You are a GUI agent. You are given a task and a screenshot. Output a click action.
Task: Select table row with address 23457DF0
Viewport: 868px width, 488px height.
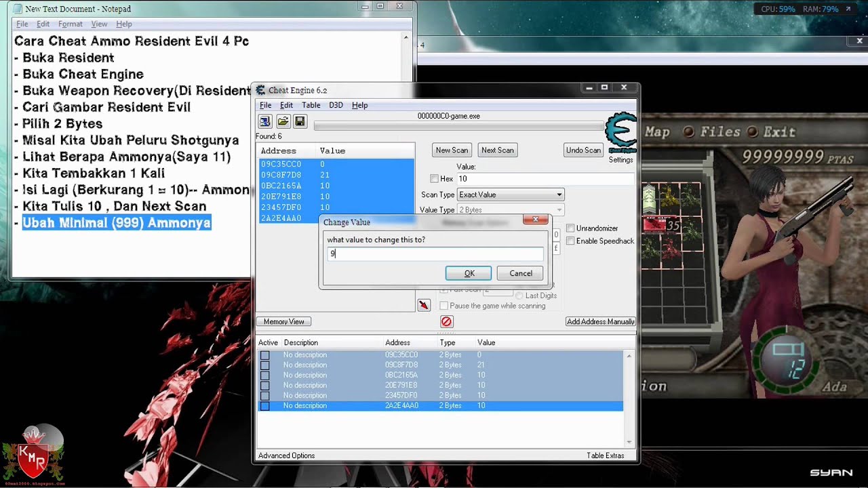pyautogui.click(x=440, y=396)
